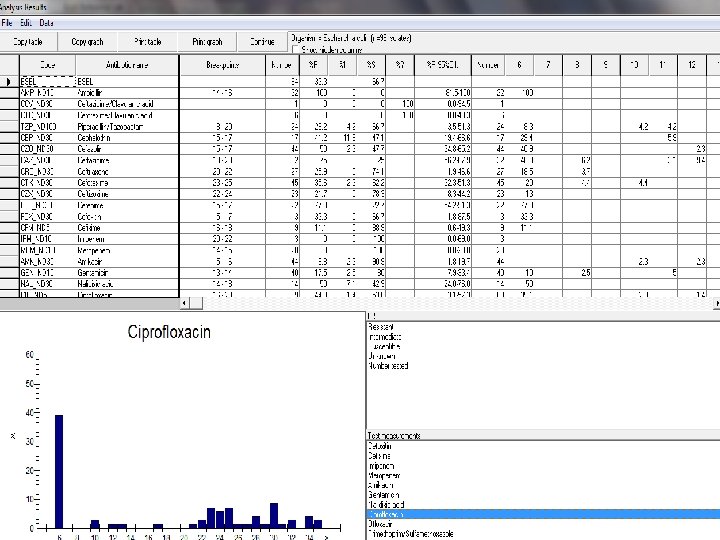Select the Piperacillin/Tazobactam table row
Image resolution: width=720 pixels, height=540 pixels.
click(x=360, y=127)
